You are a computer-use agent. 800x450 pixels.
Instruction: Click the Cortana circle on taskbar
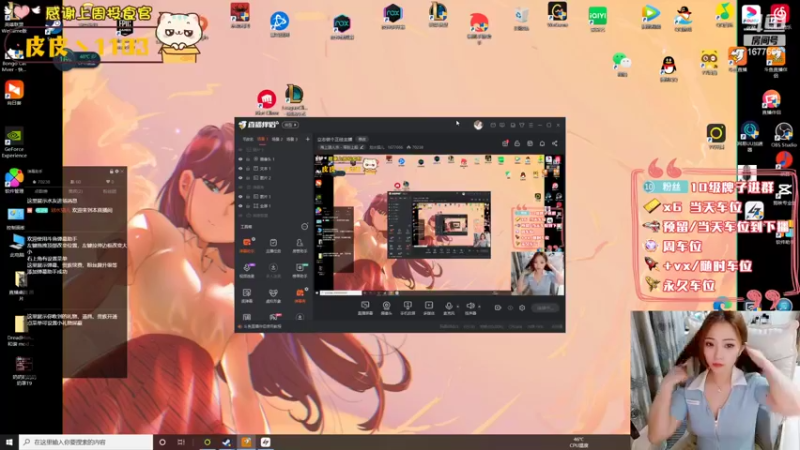(x=162, y=442)
